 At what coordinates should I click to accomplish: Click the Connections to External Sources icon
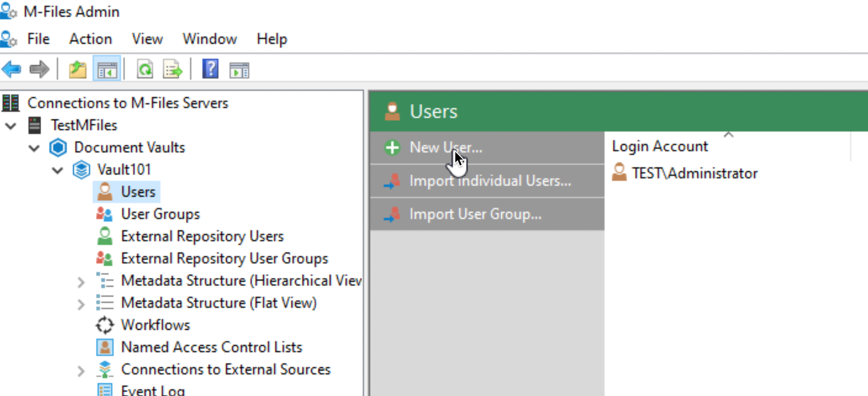[x=105, y=369]
